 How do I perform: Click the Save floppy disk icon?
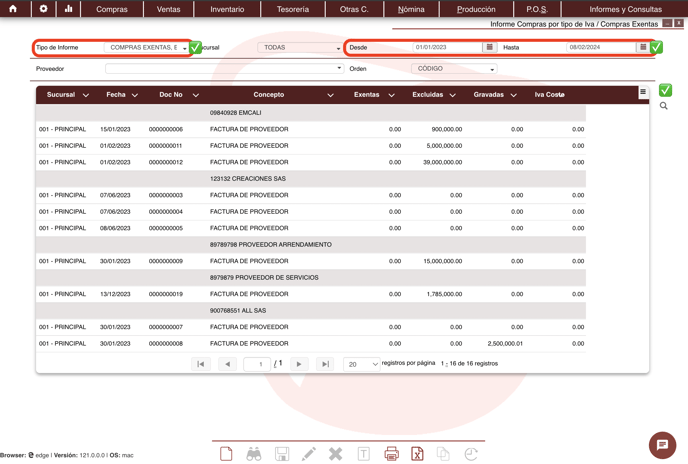point(282,454)
